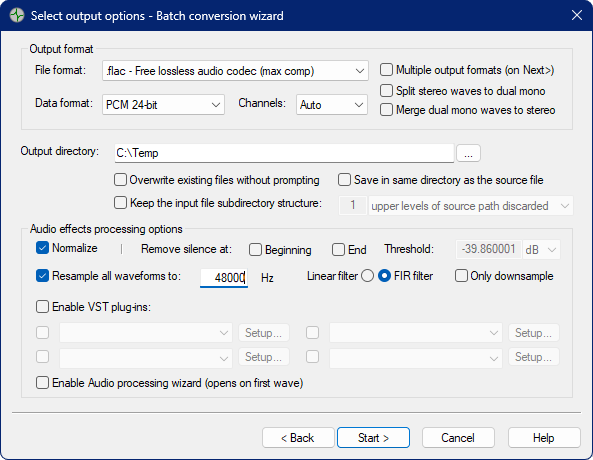
Task: Close the Batch conversion wizard dialog
Action: 577,16
